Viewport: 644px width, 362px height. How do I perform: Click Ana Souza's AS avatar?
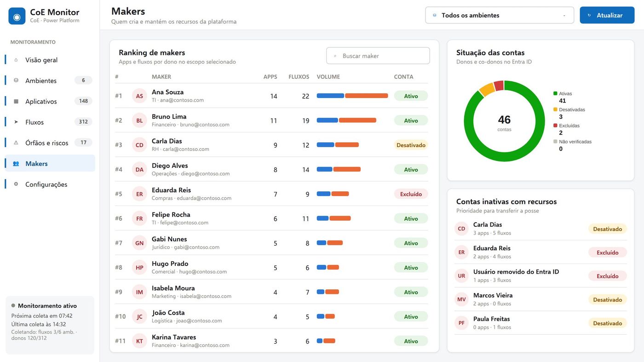tap(139, 96)
